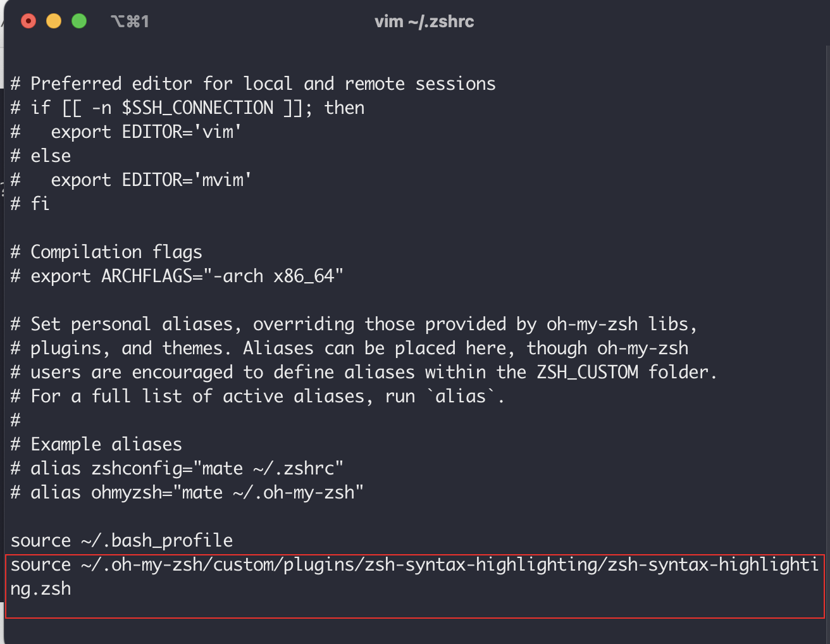
Task: Place cursor on the ohmyzsh alias line
Action: 187,493
